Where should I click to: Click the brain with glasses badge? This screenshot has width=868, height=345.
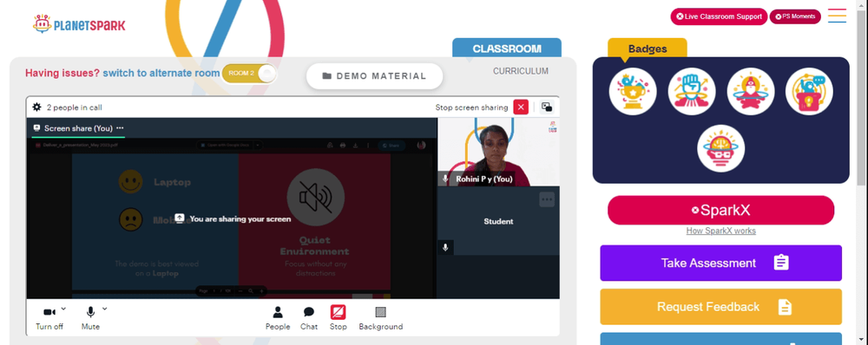pos(720,148)
